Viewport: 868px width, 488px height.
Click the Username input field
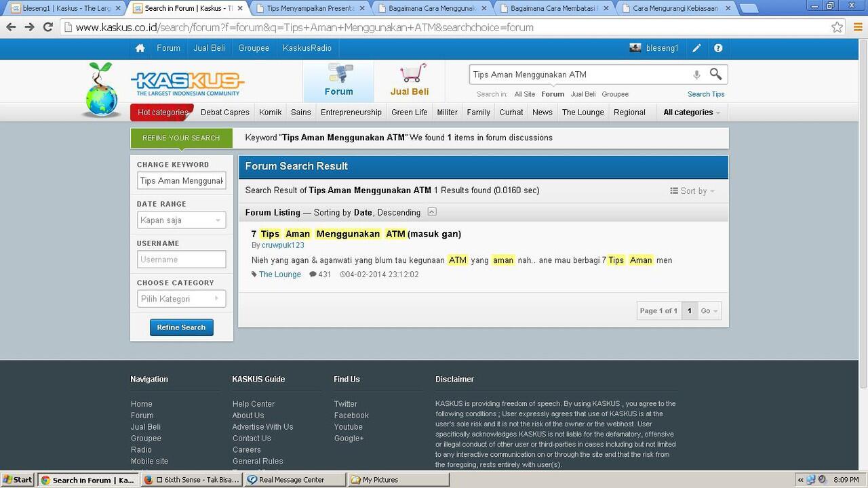pyautogui.click(x=181, y=260)
